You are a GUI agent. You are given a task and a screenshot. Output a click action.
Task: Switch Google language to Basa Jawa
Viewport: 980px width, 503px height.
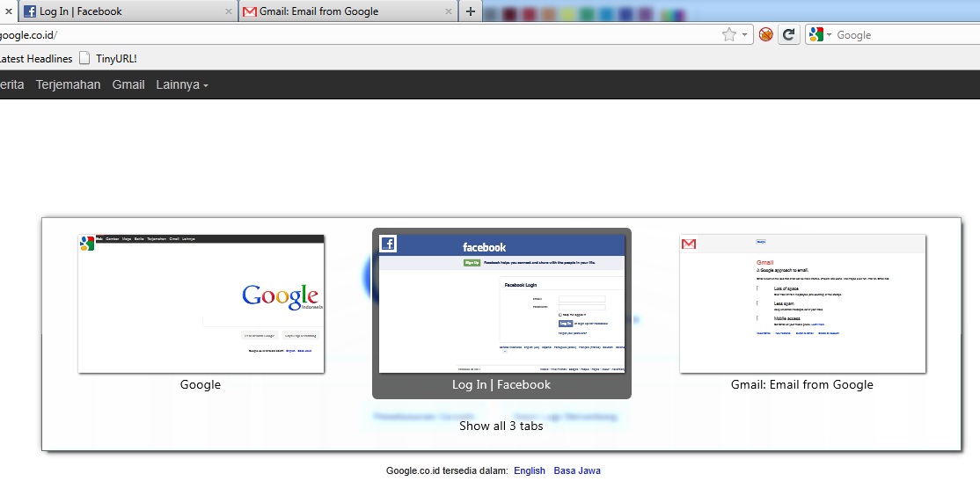pos(577,470)
